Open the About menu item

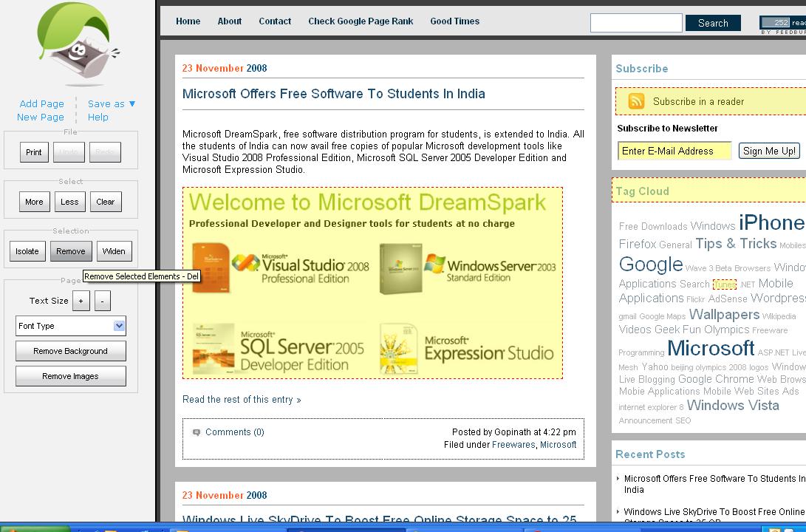coord(229,21)
